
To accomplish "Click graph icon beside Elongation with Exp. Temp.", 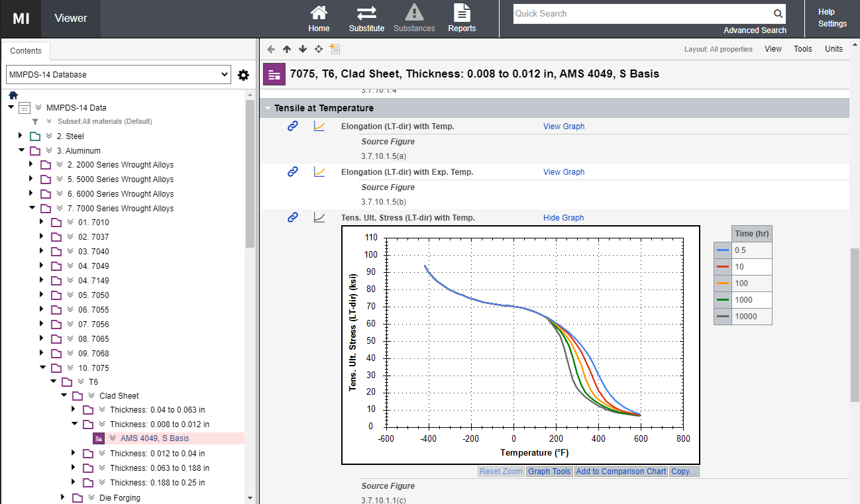I will point(319,172).
